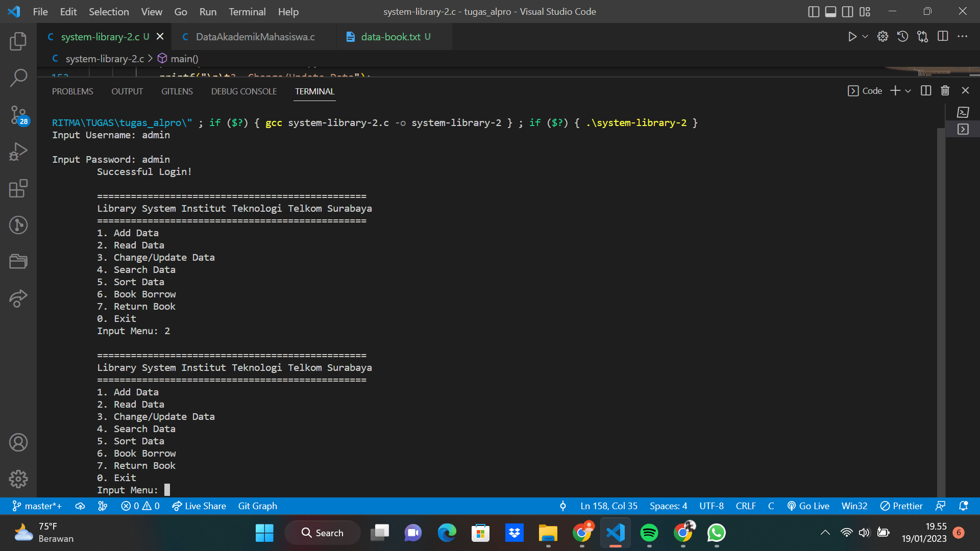
Task: Click the terminal vertical scrollbar
Action: pyautogui.click(x=941, y=306)
